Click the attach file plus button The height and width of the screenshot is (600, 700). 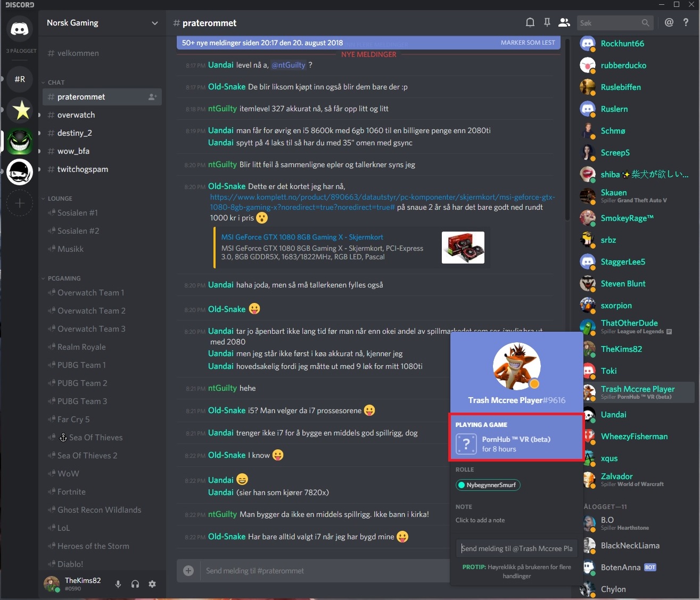coord(188,571)
